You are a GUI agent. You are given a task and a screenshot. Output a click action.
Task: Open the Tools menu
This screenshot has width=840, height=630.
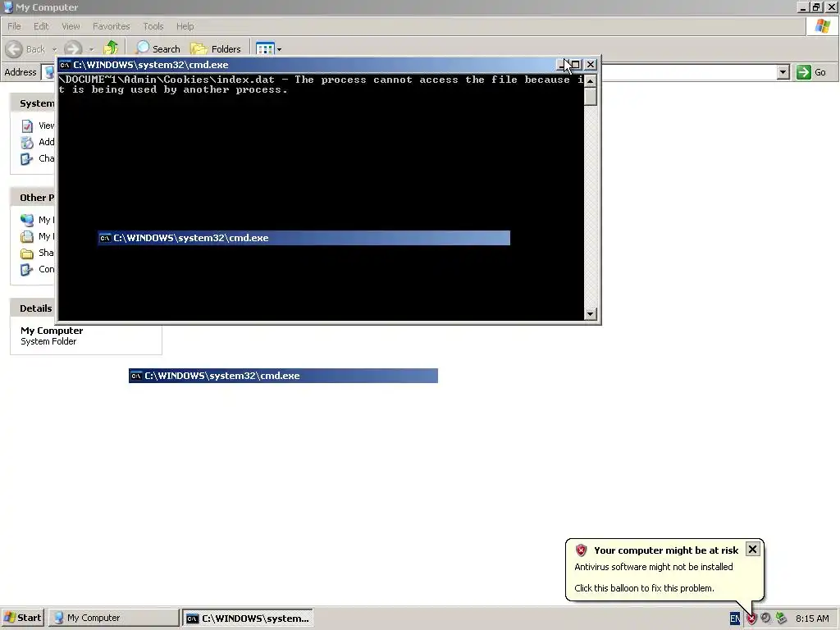pyautogui.click(x=153, y=26)
